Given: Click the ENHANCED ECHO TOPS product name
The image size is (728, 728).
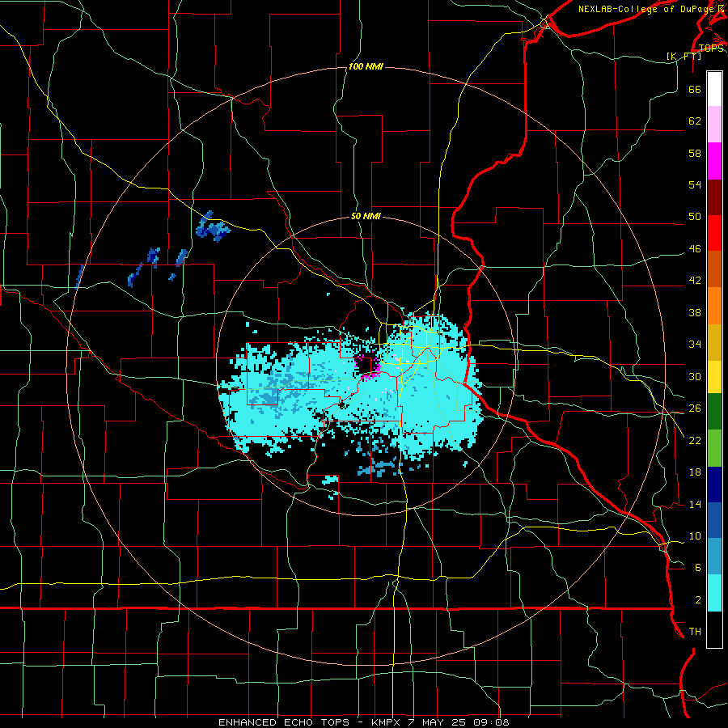Looking at the screenshot, I should (284, 722).
